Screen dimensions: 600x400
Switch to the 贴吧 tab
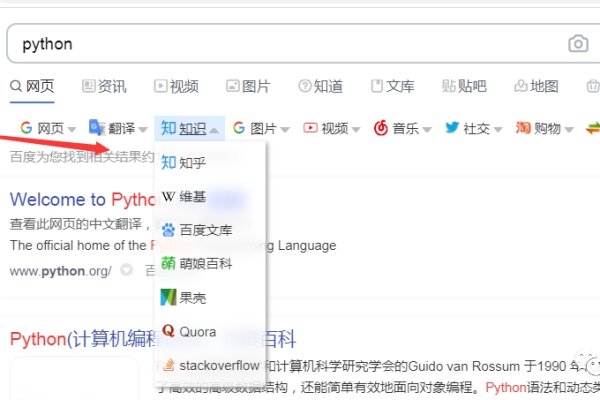coord(464,86)
